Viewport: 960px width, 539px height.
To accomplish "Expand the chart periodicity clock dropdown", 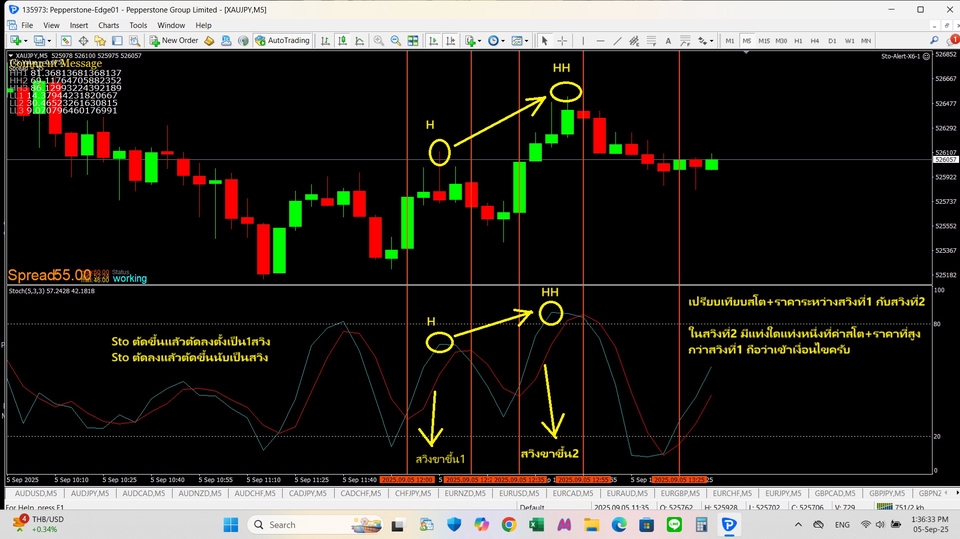I will tap(503, 40).
